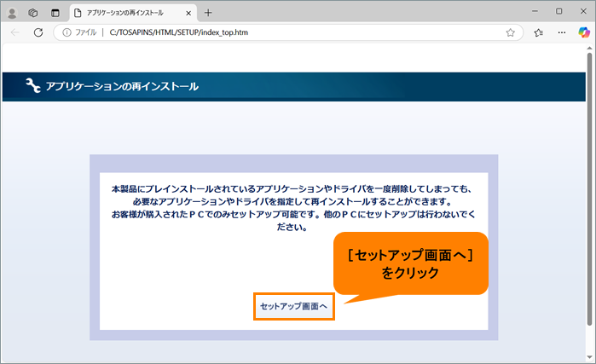
Task: Open the favorites list icon
Action: click(538, 32)
